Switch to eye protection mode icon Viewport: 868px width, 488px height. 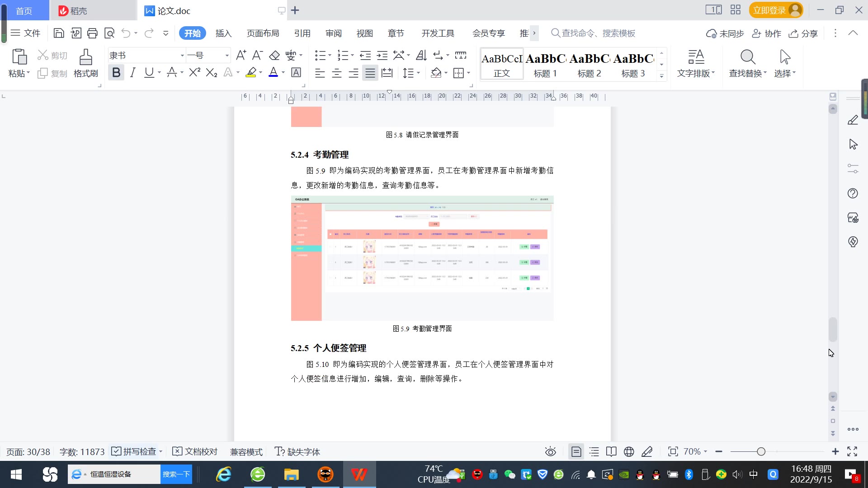tap(550, 451)
